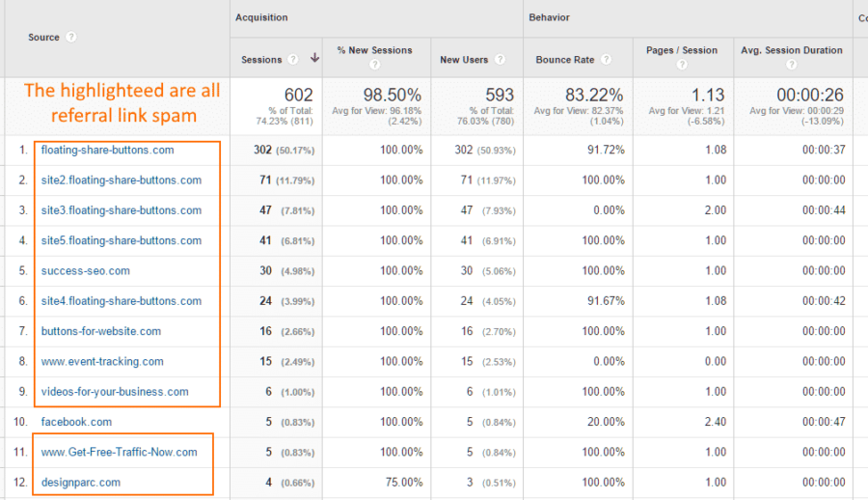Screen dimensions: 868x500
Task: Open help icon under Avg. Session Duration
Action: coord(792,65)
